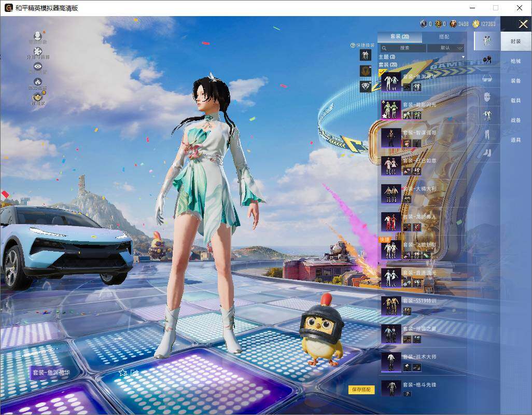The image size is (532, 415).
Task: Expand the 主题 (3) section arrow
Action: (x=463, y=57)
